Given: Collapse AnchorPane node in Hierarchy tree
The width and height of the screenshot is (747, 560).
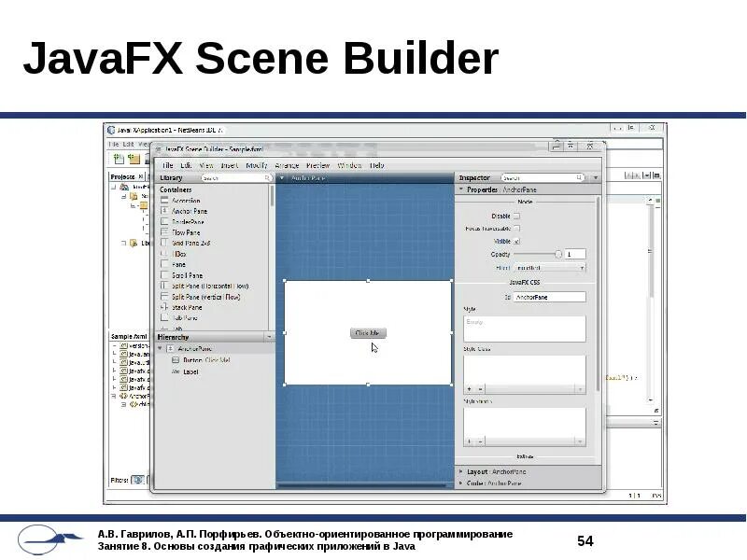Looking at the screenshot, I should pyautogui.click(x=161, y=348).
